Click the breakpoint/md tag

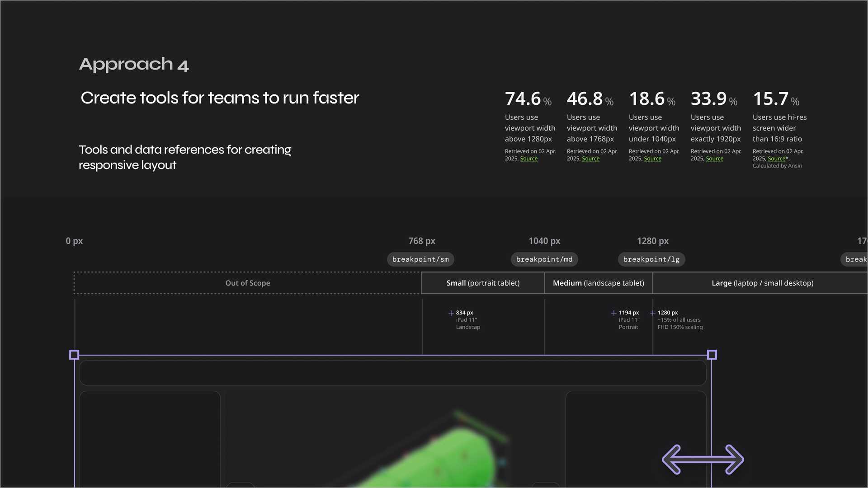(x=544, y=259)
